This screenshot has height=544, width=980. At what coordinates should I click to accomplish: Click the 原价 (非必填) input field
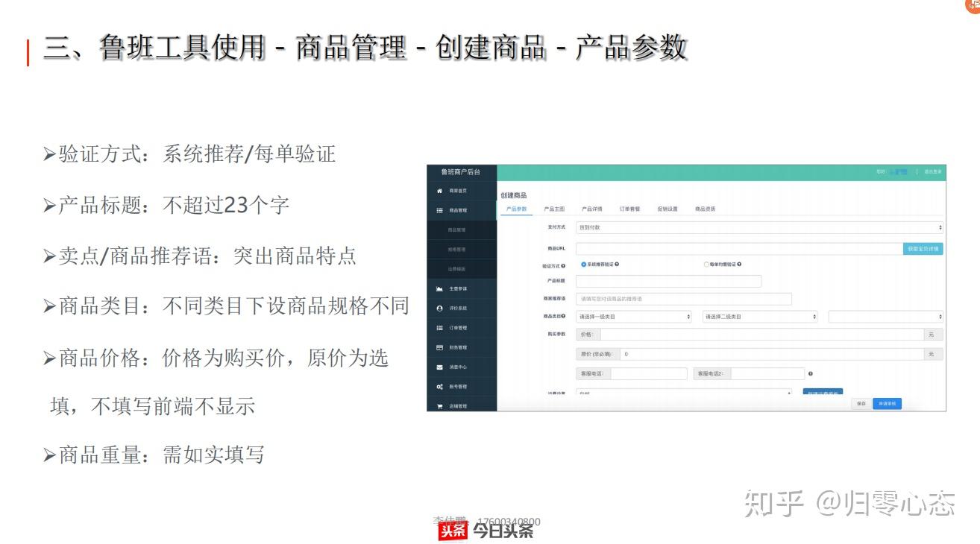coord(771,354)
